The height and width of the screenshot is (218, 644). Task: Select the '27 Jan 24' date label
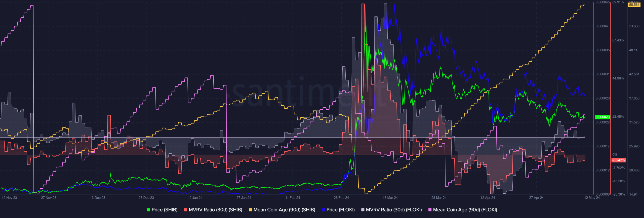point(244,198)
